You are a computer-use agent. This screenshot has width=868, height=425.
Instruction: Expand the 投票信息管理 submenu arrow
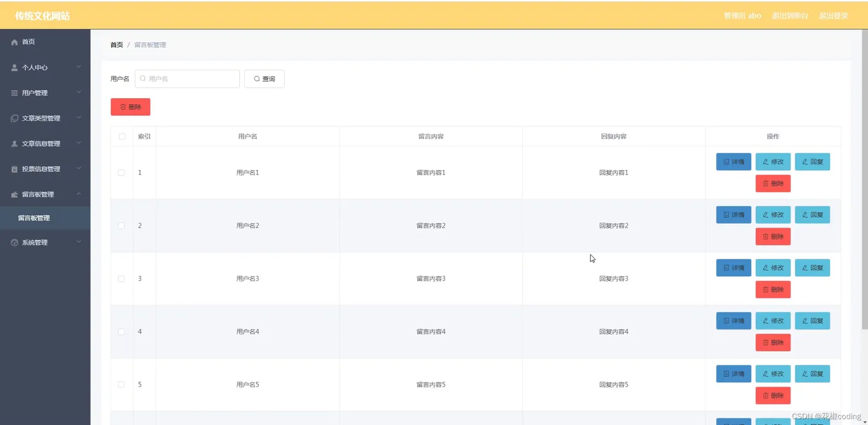[x=79, y=169]
